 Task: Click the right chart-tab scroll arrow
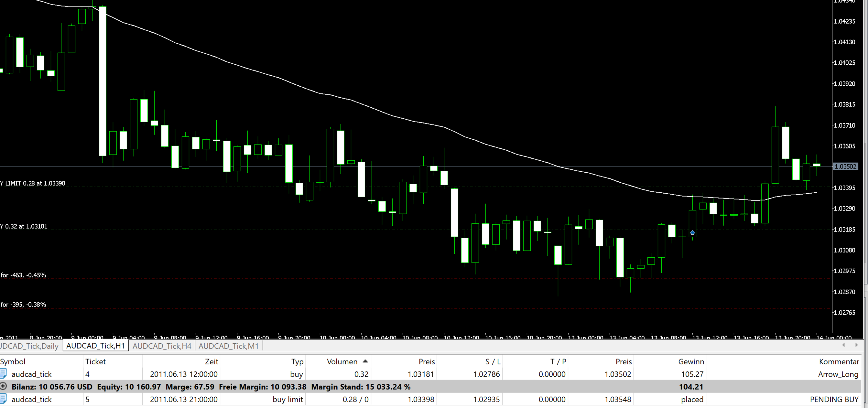coord(856,345)
